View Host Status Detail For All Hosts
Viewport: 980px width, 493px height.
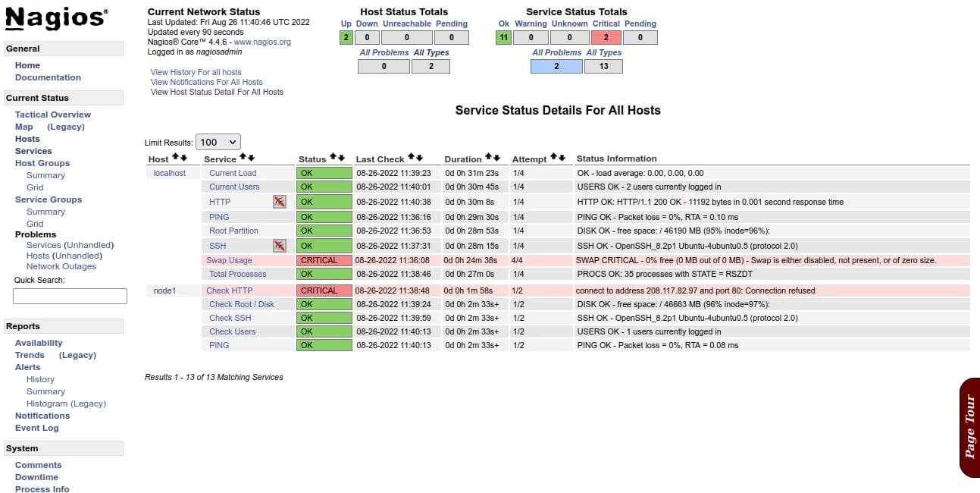click(217, 92)
